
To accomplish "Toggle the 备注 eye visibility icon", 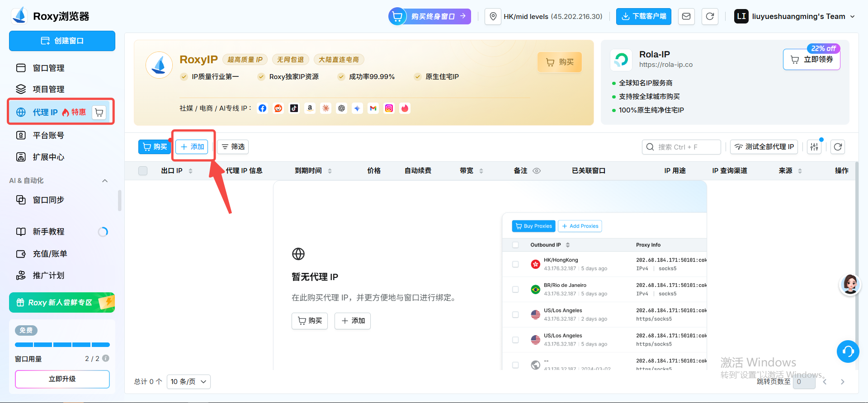I will [537, 171].
